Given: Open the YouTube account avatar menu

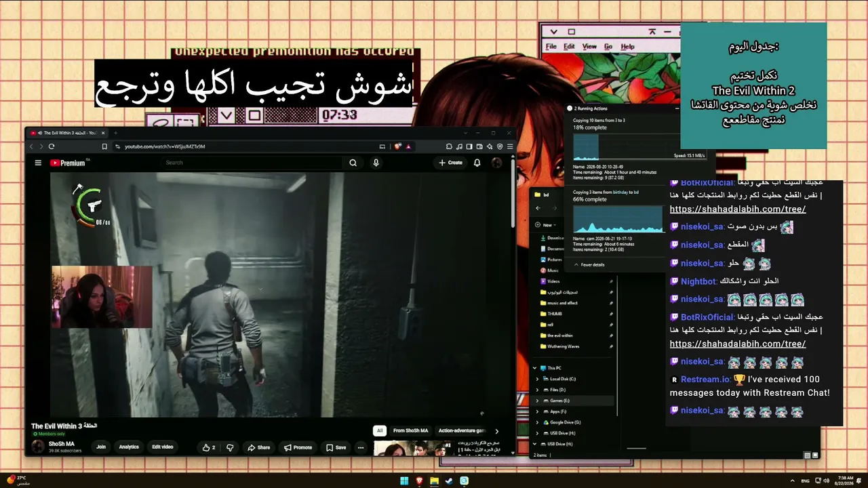Looking at the screenshot, I should tap(496, 163).
